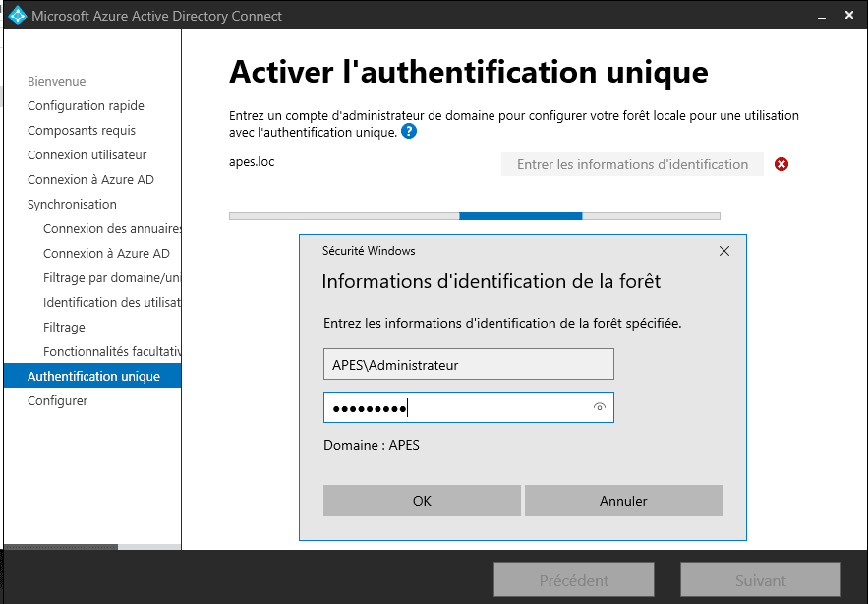This screenshot has height=604, width=868.
Task: Open the Configurer step
Action: click(57, 400)
